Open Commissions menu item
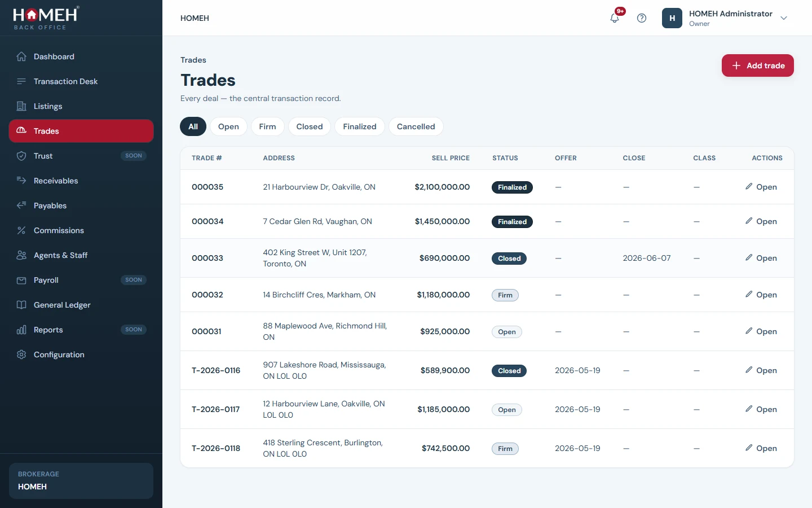 81,230
